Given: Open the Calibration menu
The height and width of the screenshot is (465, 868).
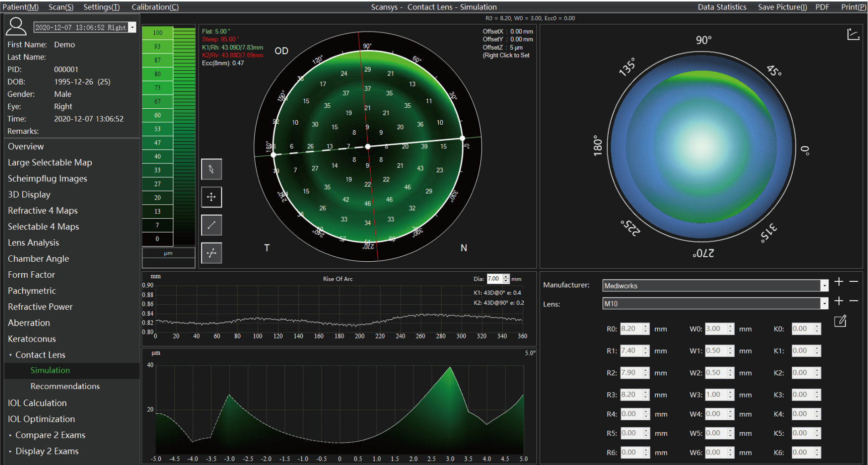Looking at the screenshot, I should click(155, 7).
